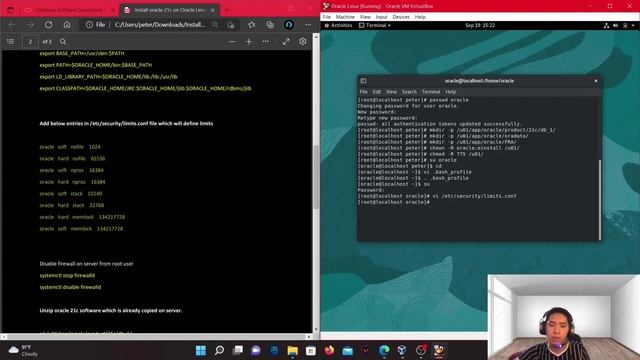Open the Edge profile avatar
This screenshot has height=360, width=640.
click(x=289, y=25)
